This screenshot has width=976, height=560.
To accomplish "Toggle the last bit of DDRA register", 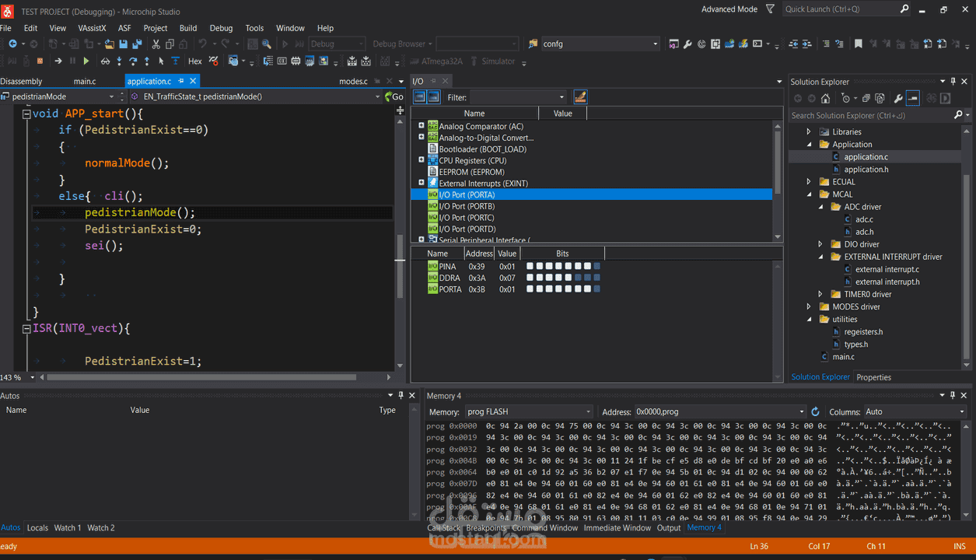I will [x=596, y=278].
